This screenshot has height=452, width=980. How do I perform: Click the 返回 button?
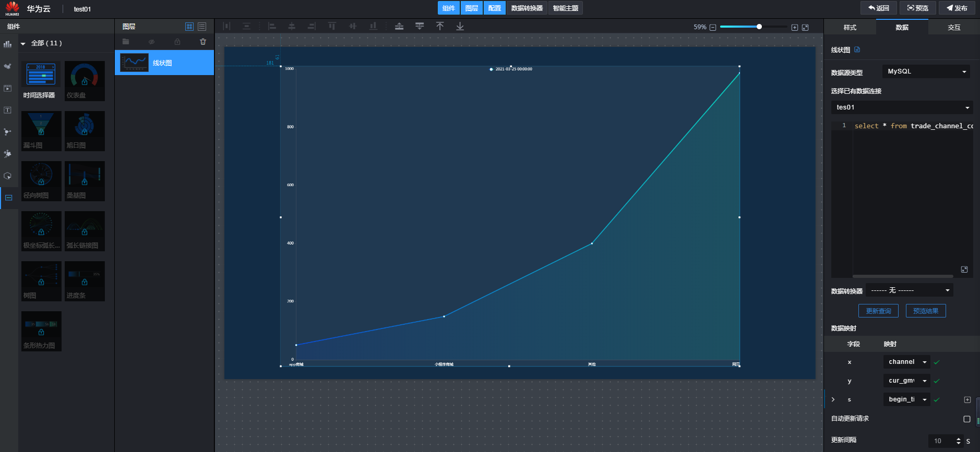coord(879,8)
